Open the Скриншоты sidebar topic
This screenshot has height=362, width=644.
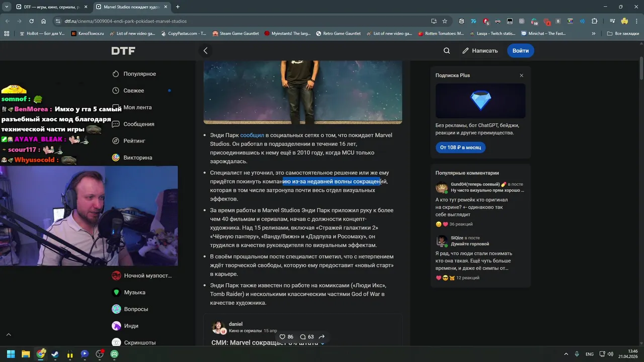140,342
